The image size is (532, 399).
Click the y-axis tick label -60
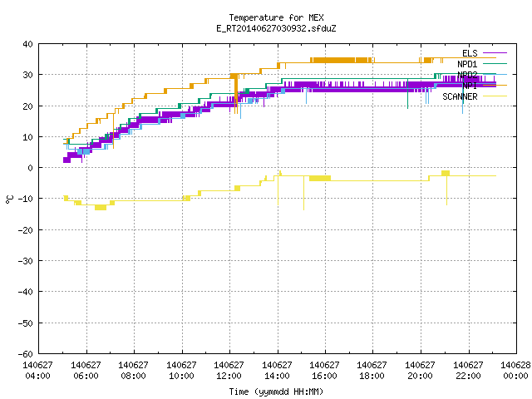pos(26,354)
